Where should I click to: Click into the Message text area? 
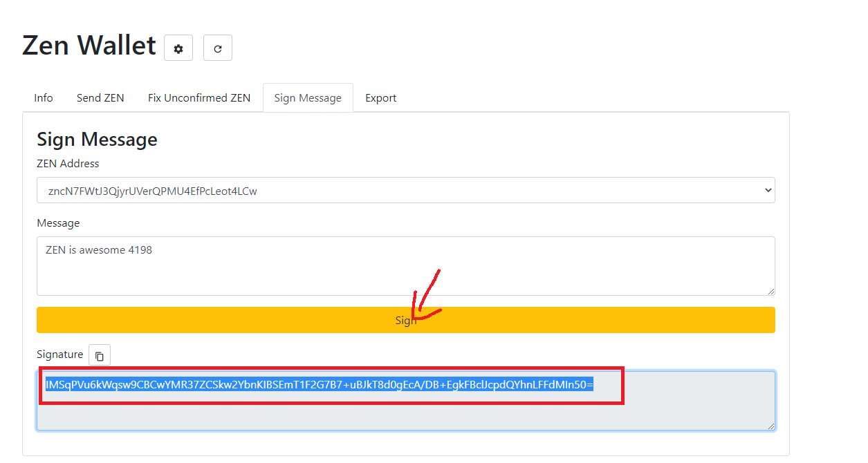(x=406, y=266)
